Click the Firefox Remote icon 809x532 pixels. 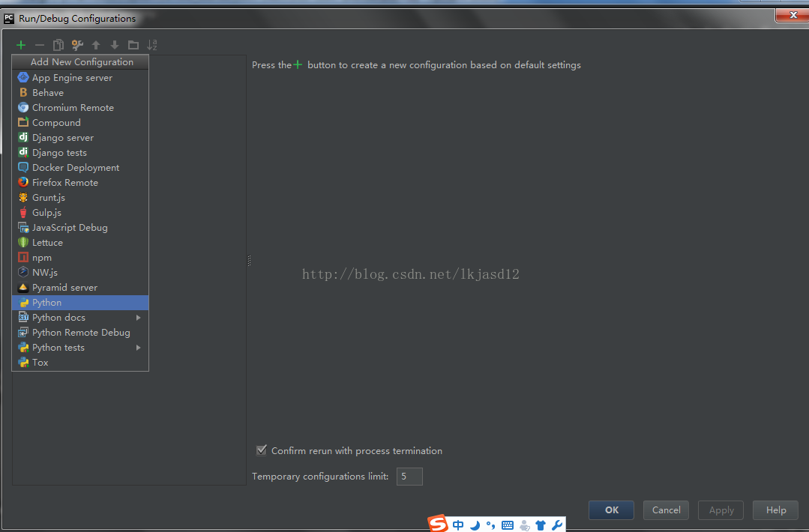[x=23, y=183]
